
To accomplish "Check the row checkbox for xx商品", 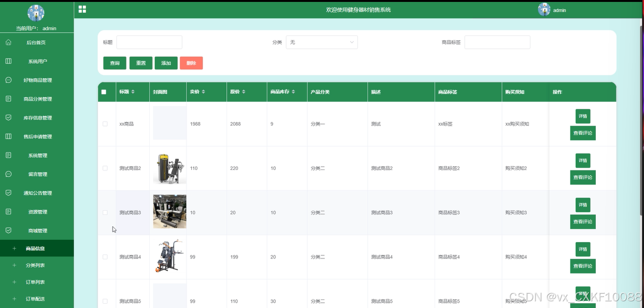I will tap(105, 124).
